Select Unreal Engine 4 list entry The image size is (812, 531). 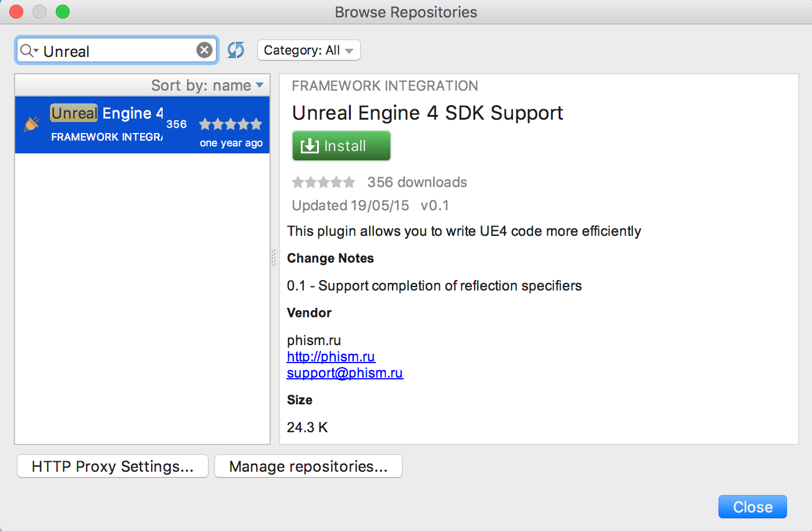tap(142, 125)
